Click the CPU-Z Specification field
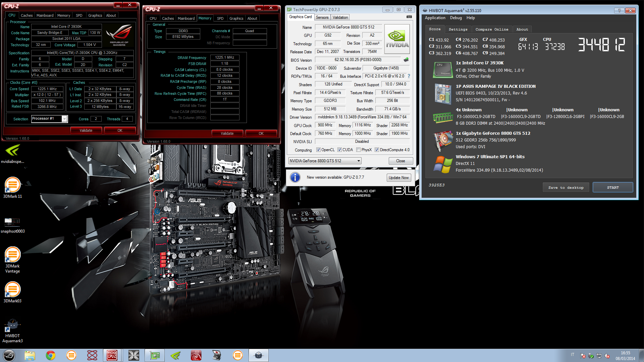 [82, 53]
